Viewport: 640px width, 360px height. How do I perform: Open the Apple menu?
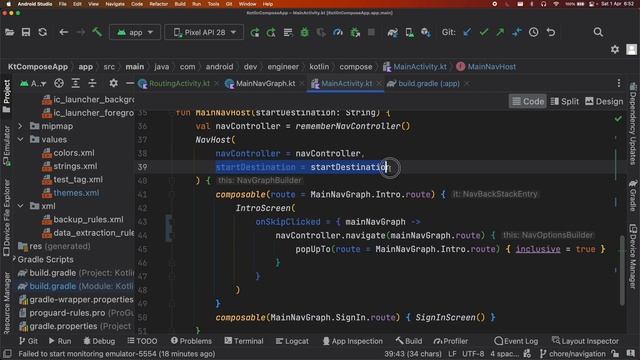pos(8,4)
